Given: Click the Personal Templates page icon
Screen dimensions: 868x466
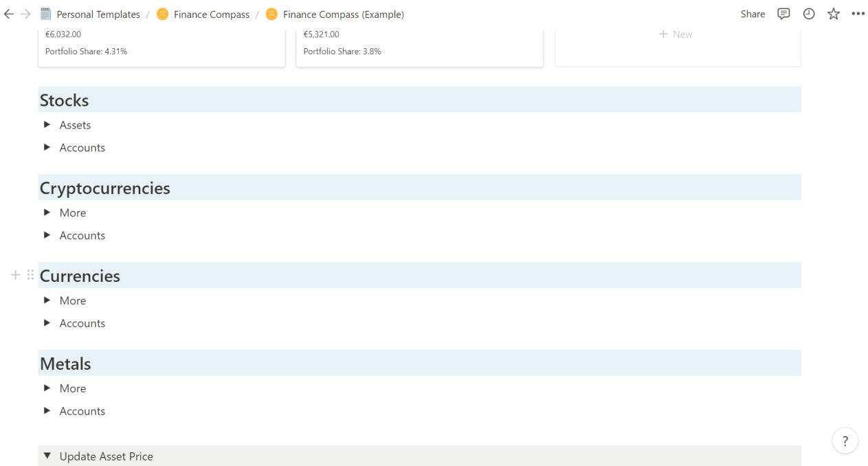Looking at the screenshot, I should (46, 14).
